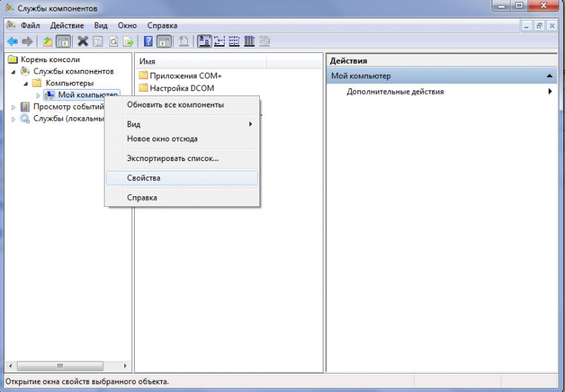
Task: Click the Действия pane header
Action: click(x=442, y=61)
